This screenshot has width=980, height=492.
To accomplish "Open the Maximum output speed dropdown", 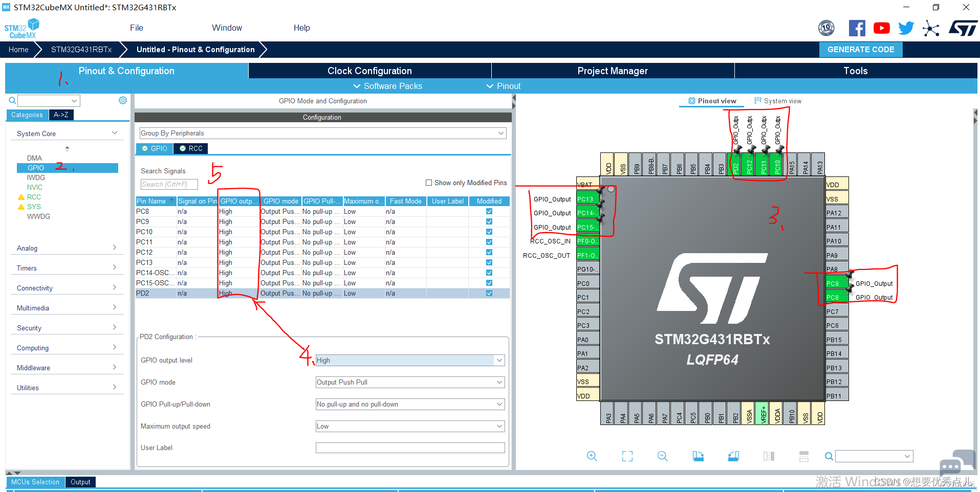I will coord(410,426).
